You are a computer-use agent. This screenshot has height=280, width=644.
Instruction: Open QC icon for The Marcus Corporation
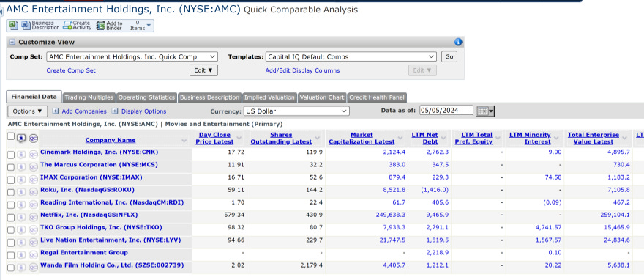click(x=33, y=167)
